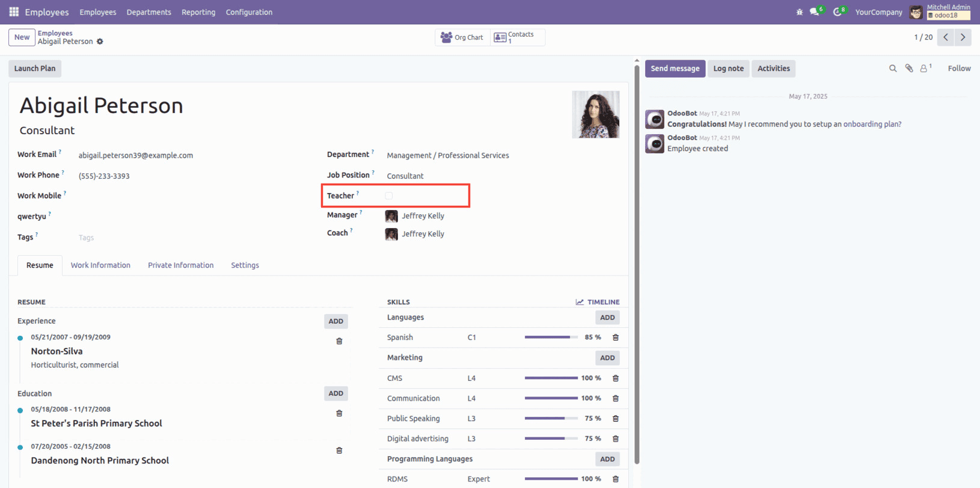
Task: Delete the Spanish skill
Action: tap(615, 338)
